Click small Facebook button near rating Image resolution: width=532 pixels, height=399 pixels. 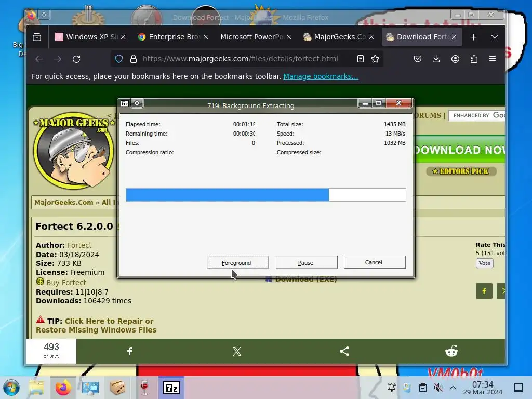point(484,291)
